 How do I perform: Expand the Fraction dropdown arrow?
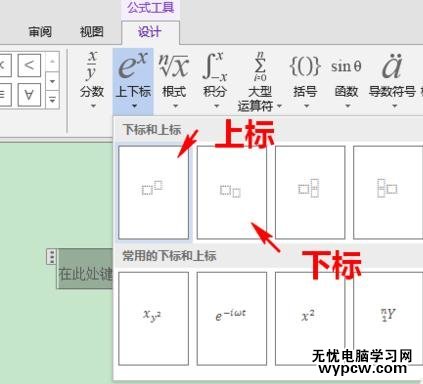click(x=93, y=106)
